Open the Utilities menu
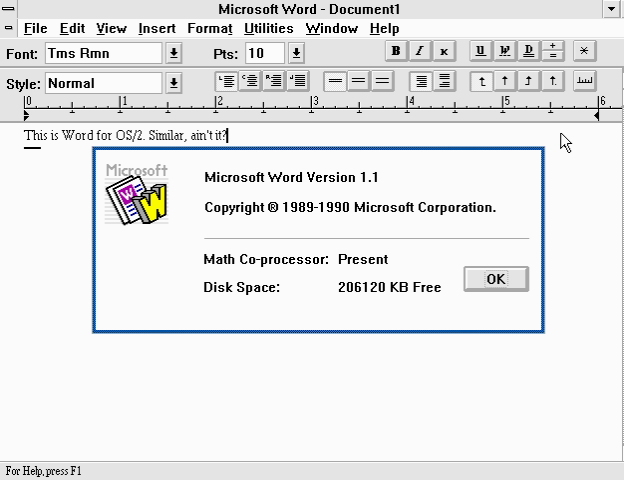Image resolution: width=624 pixels, height=480 pixels. [x=269, y=29]
